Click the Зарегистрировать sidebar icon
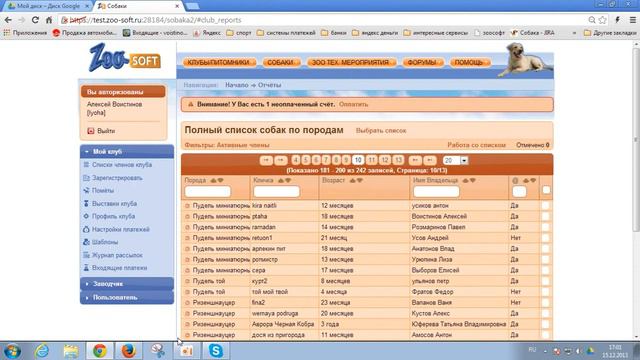This screenshot has height=360, width=640. [86, 178]
